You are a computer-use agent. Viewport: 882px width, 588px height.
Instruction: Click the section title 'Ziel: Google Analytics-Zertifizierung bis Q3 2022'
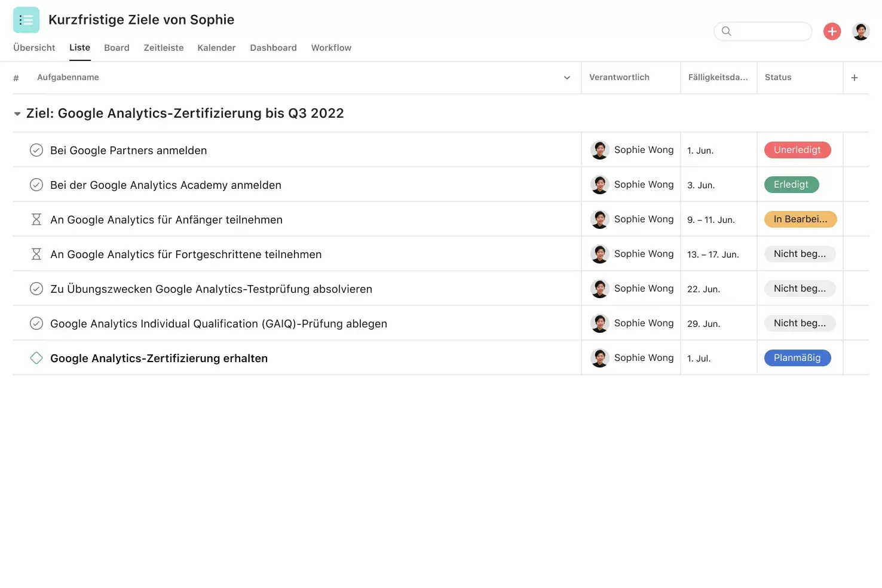coord(185,114)
